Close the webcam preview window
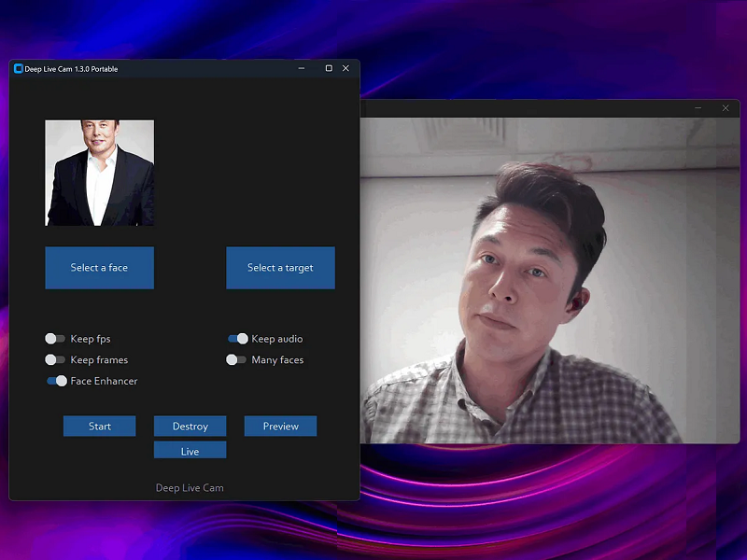This screenshot has height=560, width=747. point(726,108)
